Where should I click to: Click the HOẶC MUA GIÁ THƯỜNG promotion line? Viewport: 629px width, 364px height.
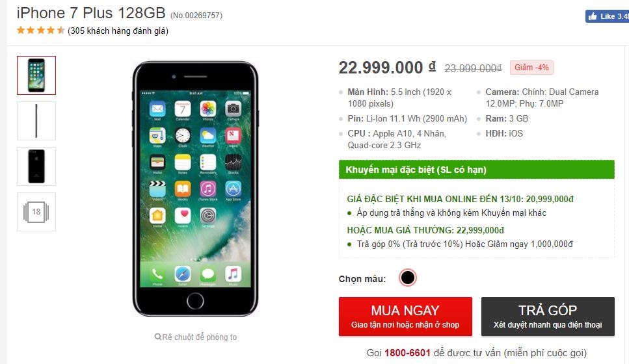click(425, 230)
